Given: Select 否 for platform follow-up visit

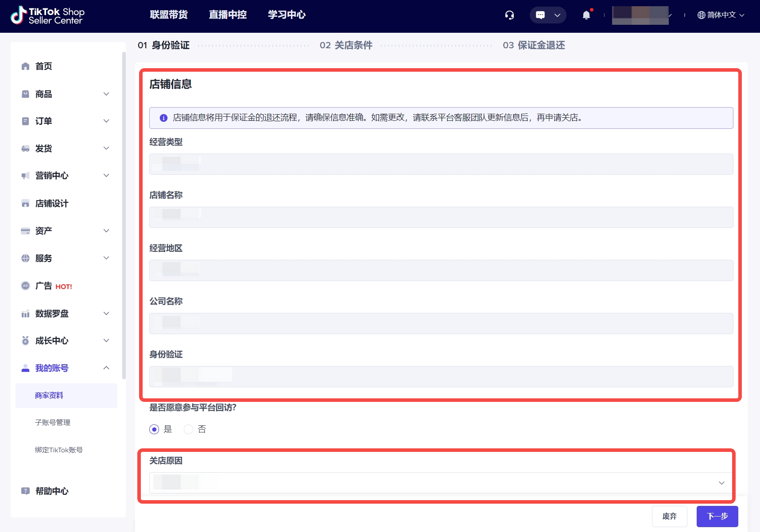Looking at the screenshot, I should 188,429.
